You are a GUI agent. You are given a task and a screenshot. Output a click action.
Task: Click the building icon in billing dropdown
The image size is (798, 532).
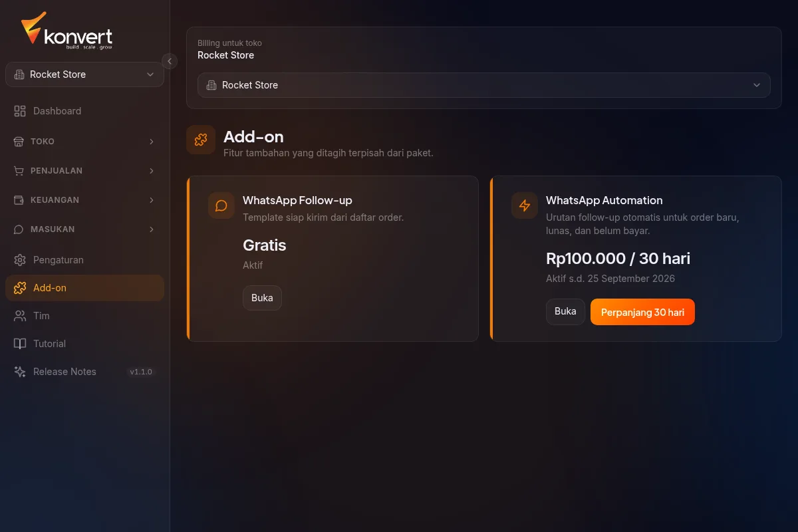(211, 85)
